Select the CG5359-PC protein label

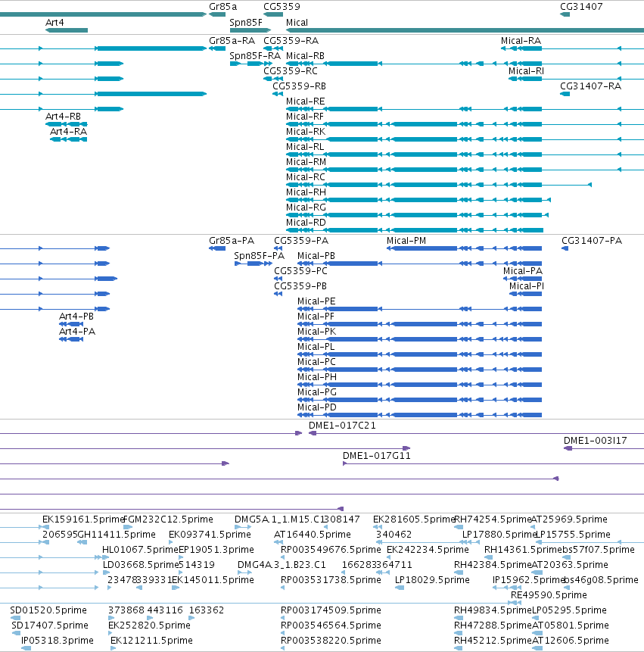click(x=300, y=271)
